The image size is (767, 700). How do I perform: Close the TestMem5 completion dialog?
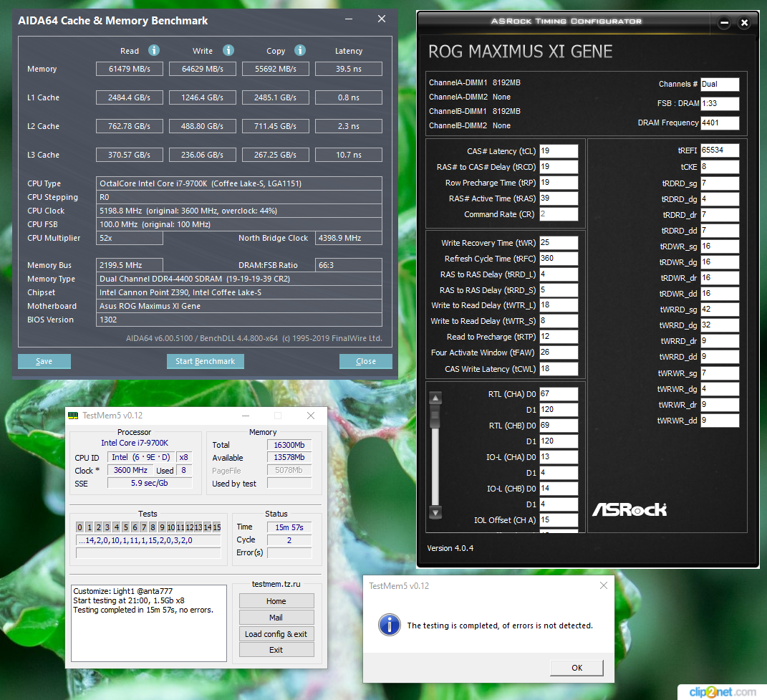[604, 585]
